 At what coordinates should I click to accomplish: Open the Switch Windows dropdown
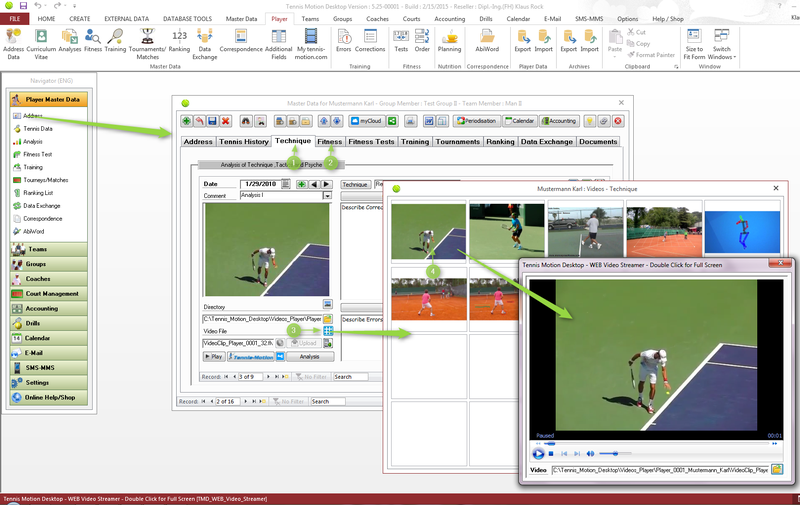[x=721, y=42]
